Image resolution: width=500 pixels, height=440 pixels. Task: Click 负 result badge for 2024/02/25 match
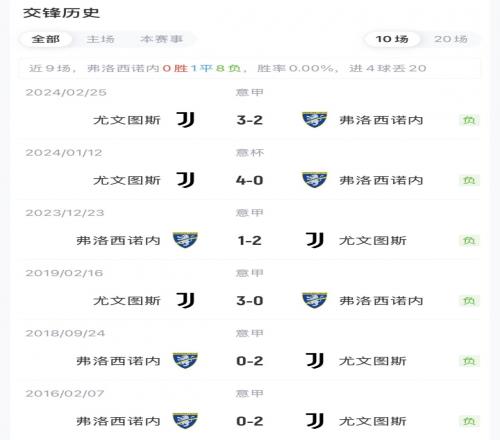(469, 120)
